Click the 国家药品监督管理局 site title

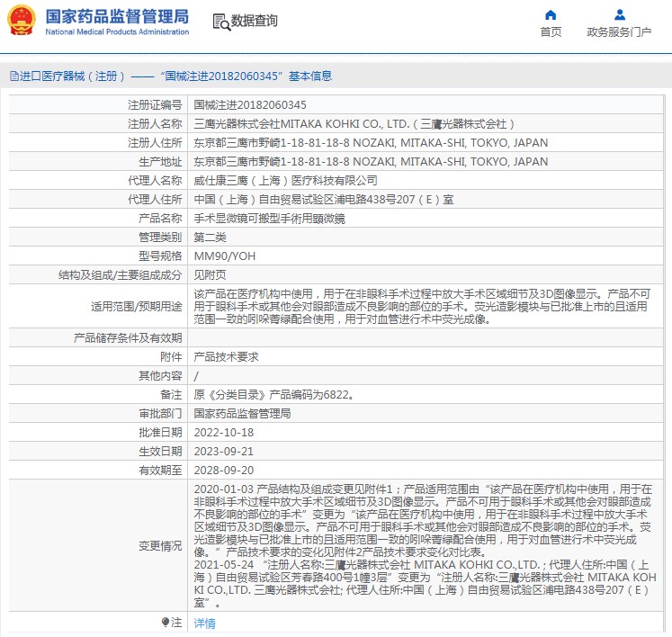coord(117,17)
